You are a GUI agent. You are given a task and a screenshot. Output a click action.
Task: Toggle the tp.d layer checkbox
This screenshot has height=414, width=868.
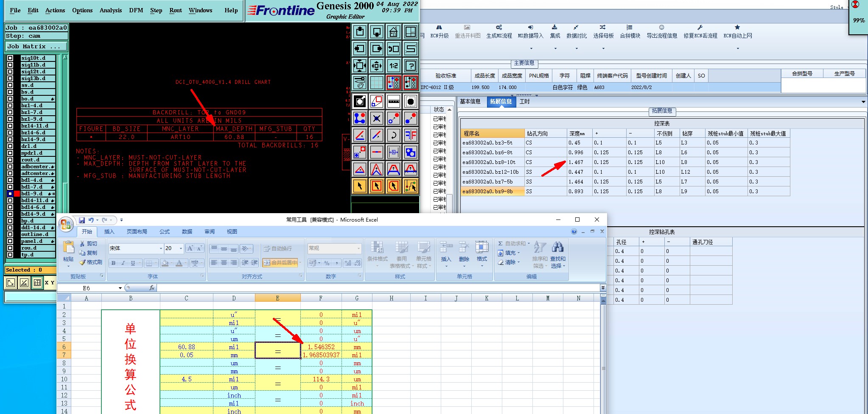coord(10,255)
